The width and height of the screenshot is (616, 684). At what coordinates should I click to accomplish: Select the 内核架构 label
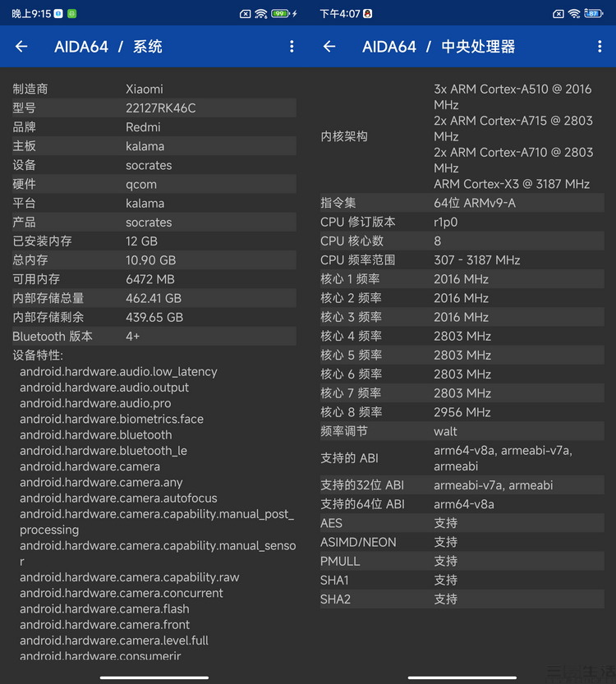coord(344,136)
